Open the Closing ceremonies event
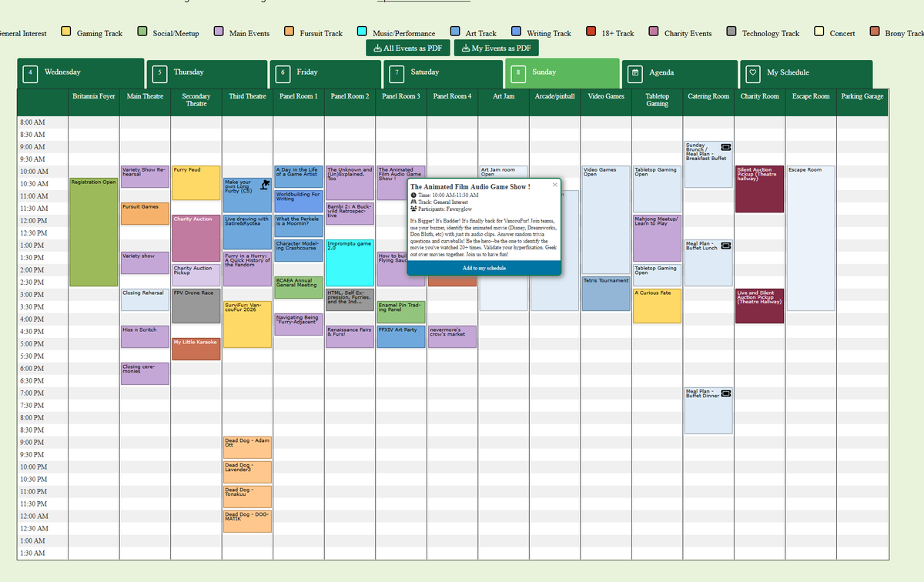Image resolution: width=924 pixels, height=582 pixels. point(145,373)
